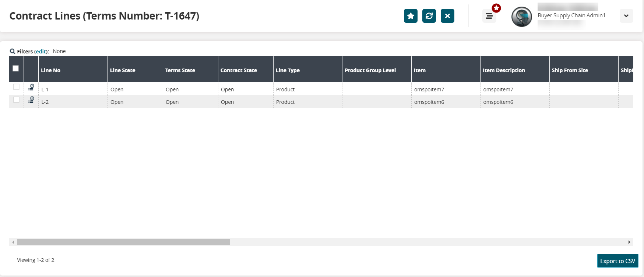
Task: Click the Contract Lines page title
Action: point(104,16)
